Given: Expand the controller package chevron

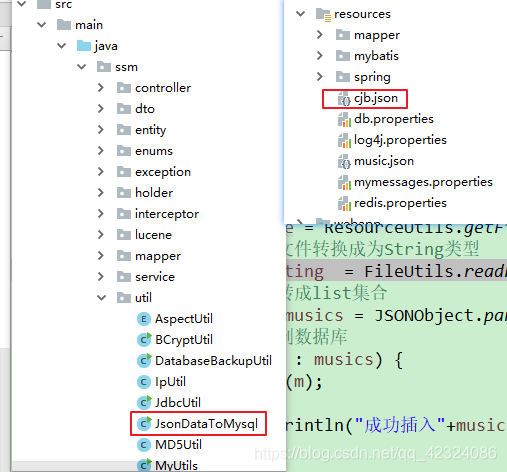Looking at the screenshot, I should (101, 88).
